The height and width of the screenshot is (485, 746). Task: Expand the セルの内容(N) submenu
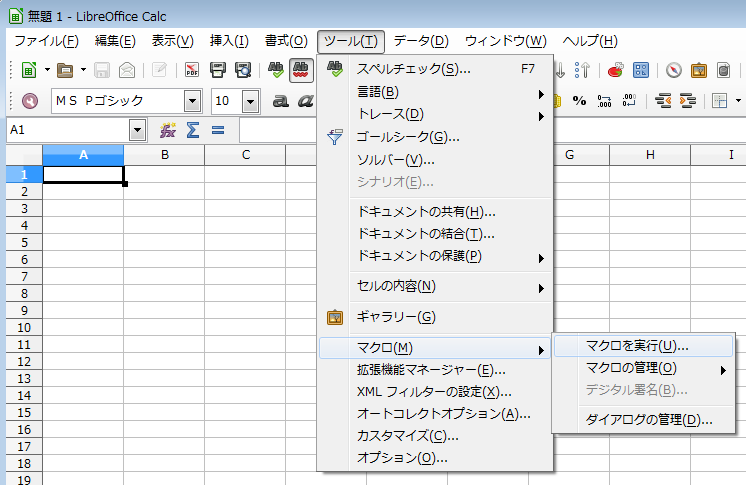(x=435, y=286)
